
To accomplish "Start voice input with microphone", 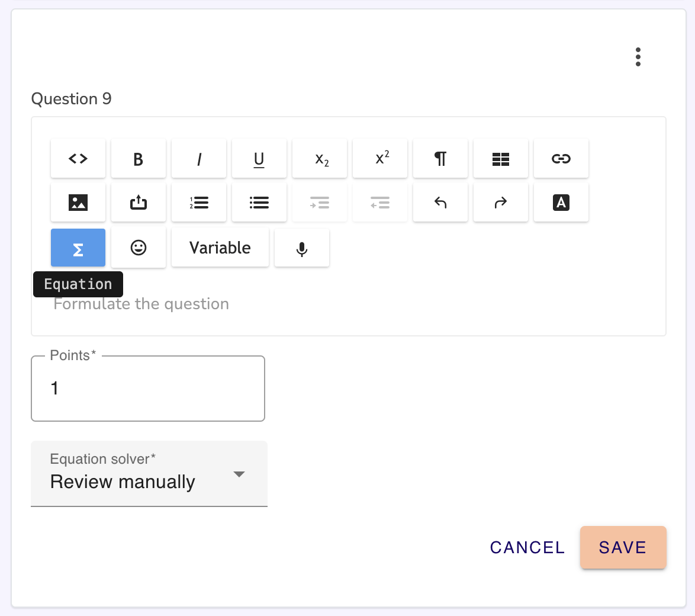I will [x=302, y=248].
